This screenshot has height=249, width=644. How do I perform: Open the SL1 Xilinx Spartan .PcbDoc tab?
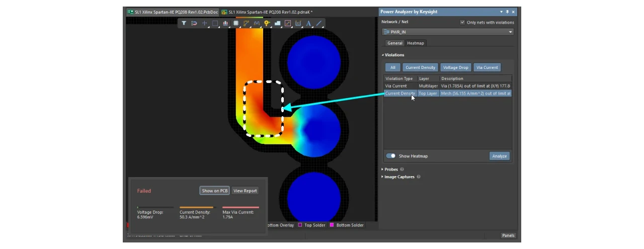coord(173,12)
